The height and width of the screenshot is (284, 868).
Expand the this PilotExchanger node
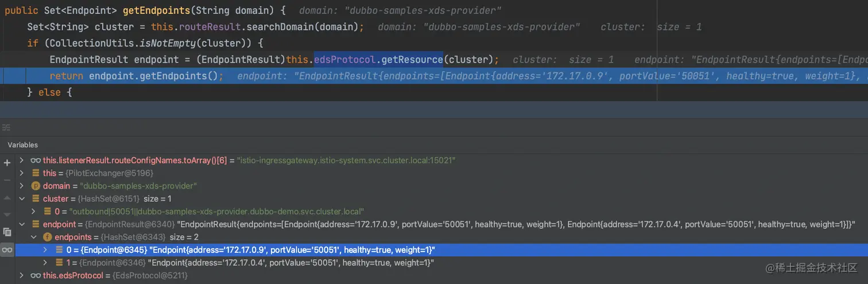tap(22, 173)
